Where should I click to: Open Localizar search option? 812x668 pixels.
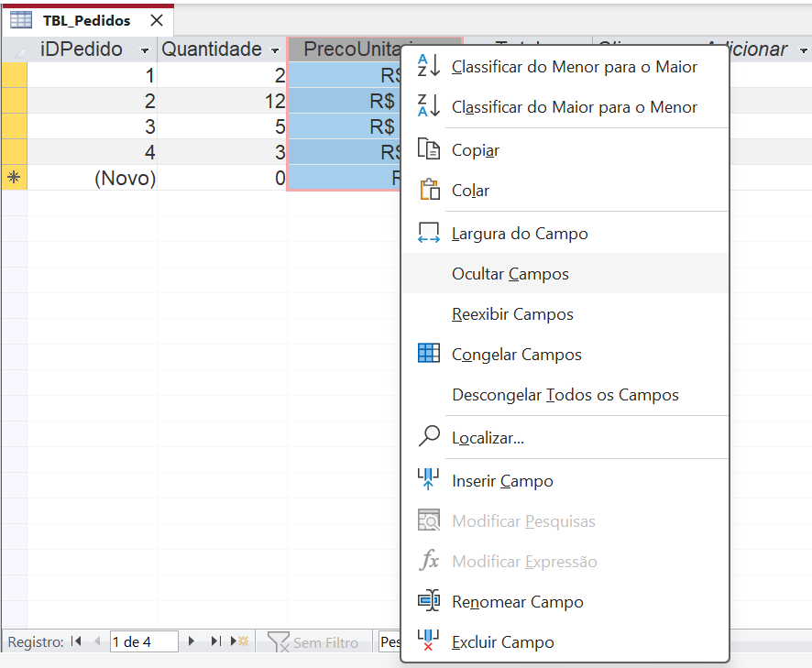pyautogui.click(x=488, y=438)
